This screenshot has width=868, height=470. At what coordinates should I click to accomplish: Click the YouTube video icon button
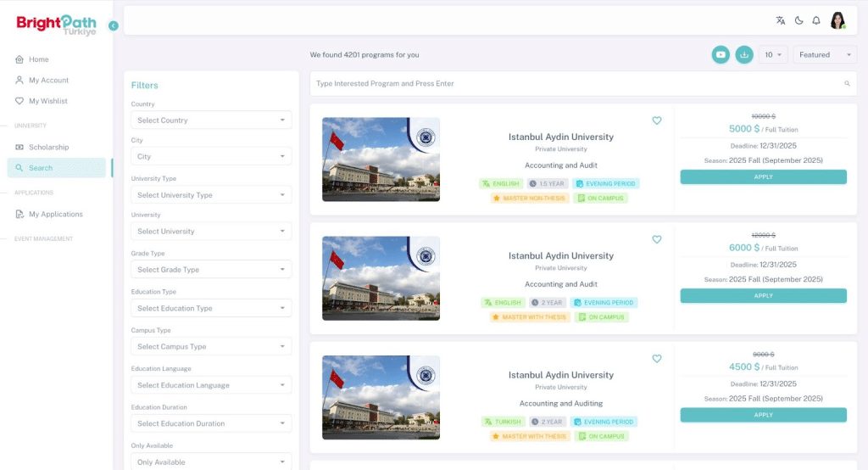(x=721, y=54)
